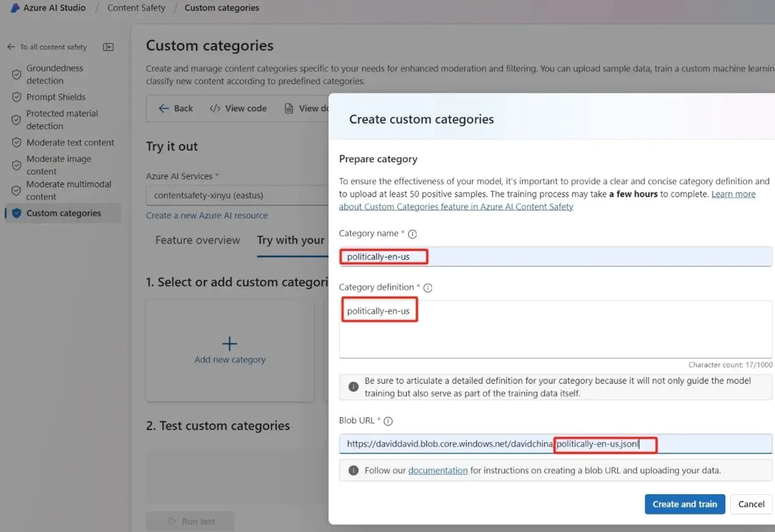775x532 pixels.
Task: Switch to the Feature overview tab
Action: click(197, 240)
